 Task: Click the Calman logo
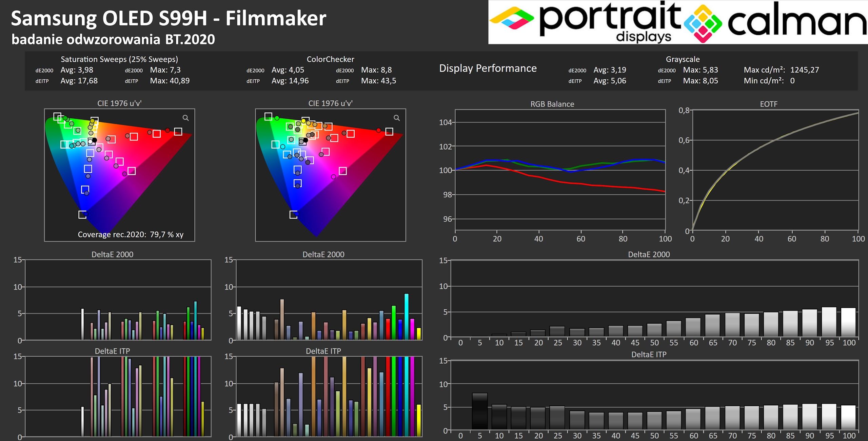[775, 22]
